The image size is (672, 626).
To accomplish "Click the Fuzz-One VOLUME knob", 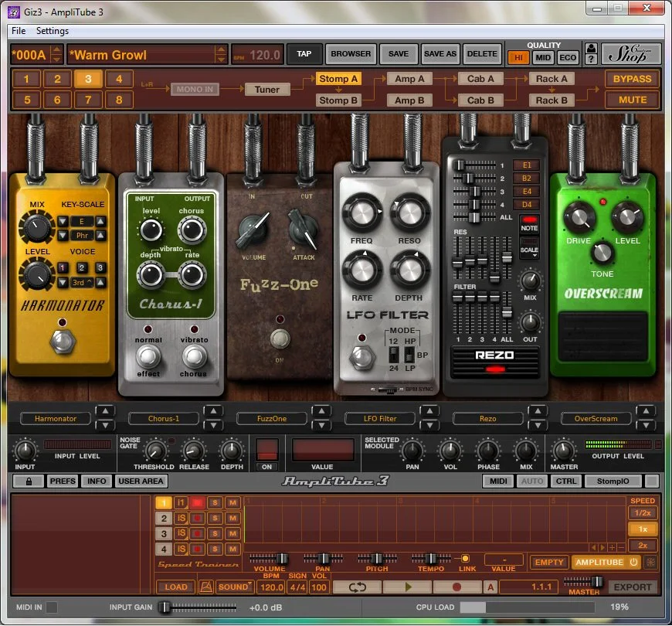I will pos(253,230).
